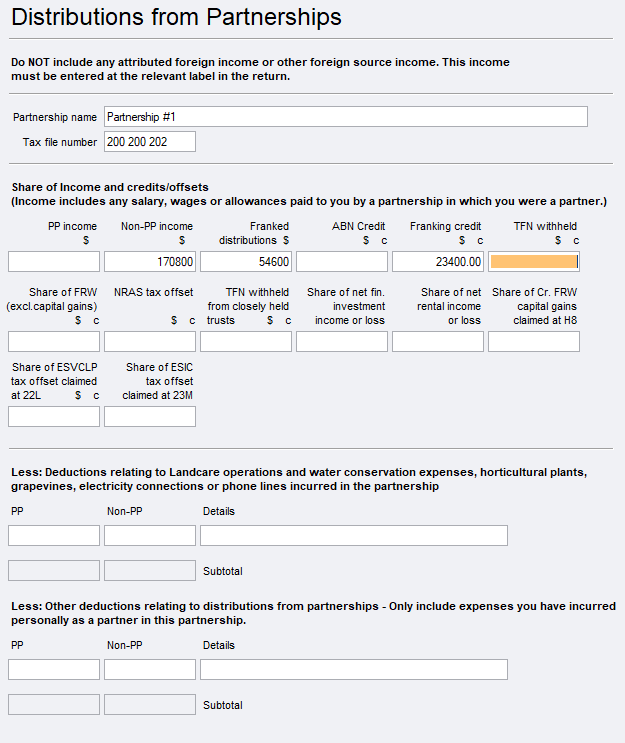Click the Non-PP income field showing 170800
The width and height of the screenshot is (625, 743).
pyautogui.click(x=150, y=262)
